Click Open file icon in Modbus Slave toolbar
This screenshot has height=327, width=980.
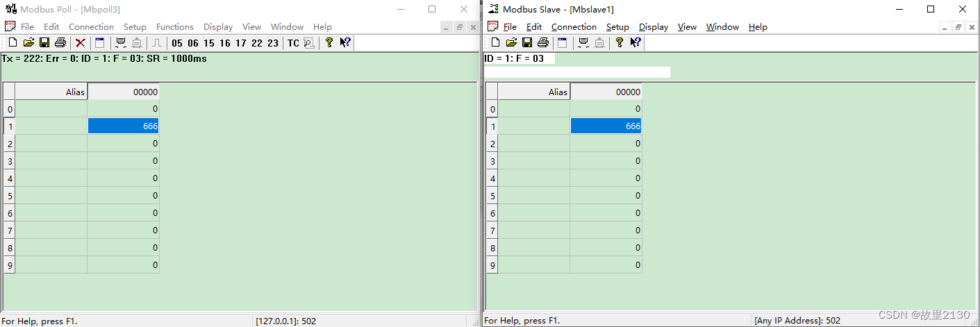click(x=512, y=43)
